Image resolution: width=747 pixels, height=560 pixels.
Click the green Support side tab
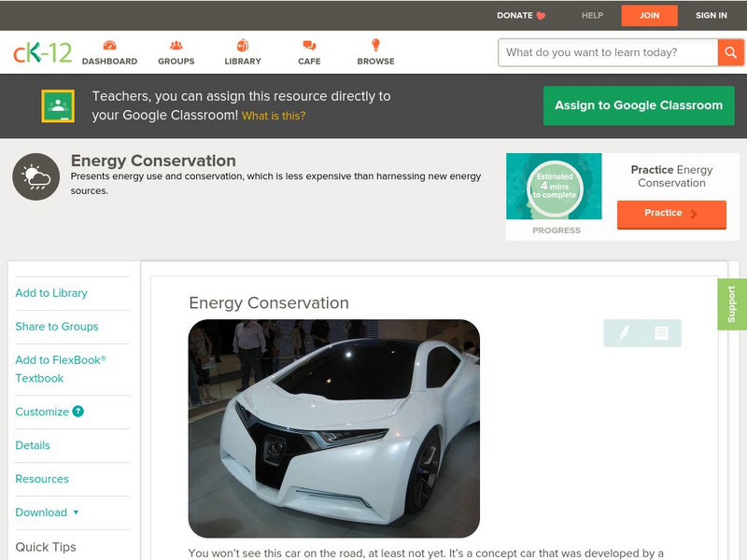point(732,304)
